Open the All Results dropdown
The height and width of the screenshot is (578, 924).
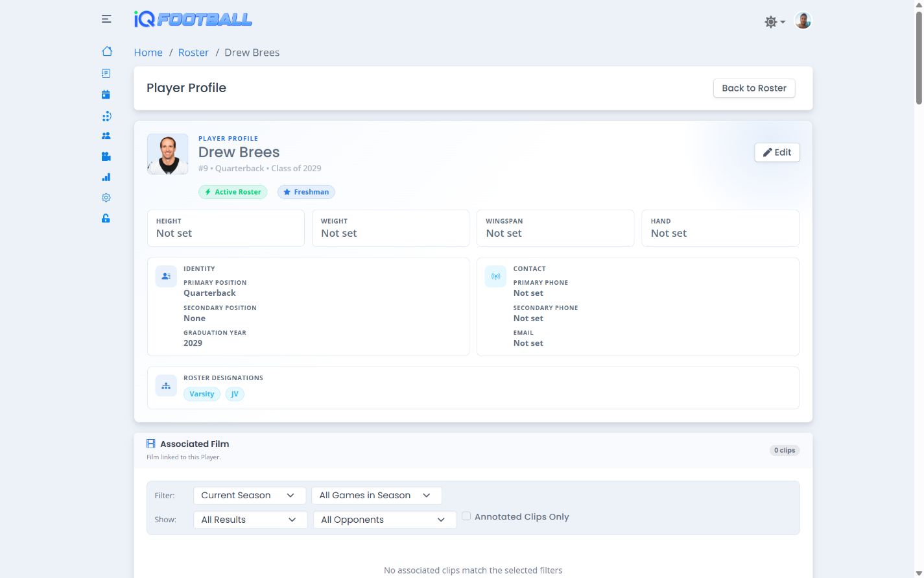point(250,520)
